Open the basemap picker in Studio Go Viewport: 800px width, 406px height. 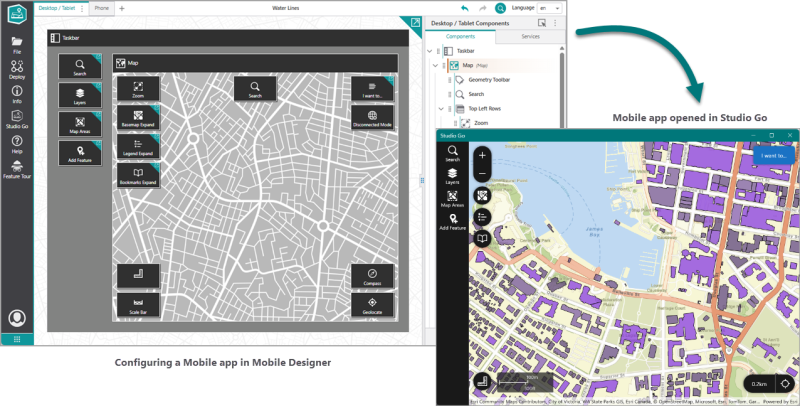pos(482,195)
